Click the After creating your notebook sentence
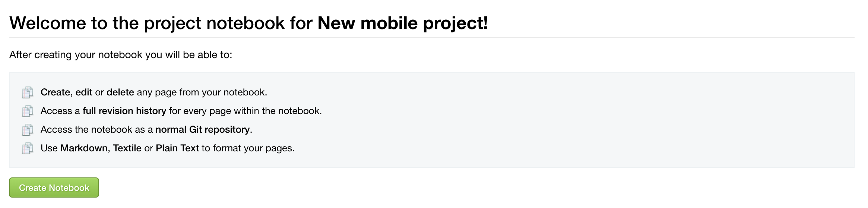 (121, 55)
